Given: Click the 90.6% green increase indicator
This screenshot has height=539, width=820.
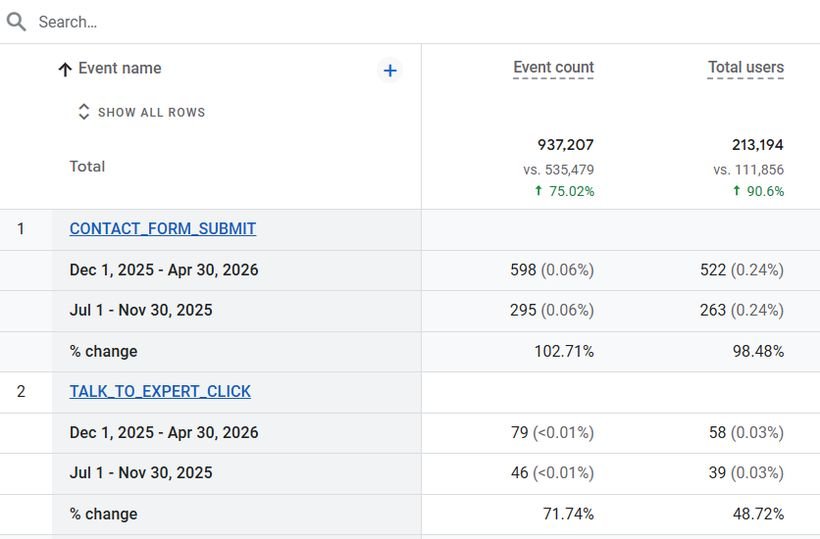Looking at the screenshot, I should click(758, 191).
